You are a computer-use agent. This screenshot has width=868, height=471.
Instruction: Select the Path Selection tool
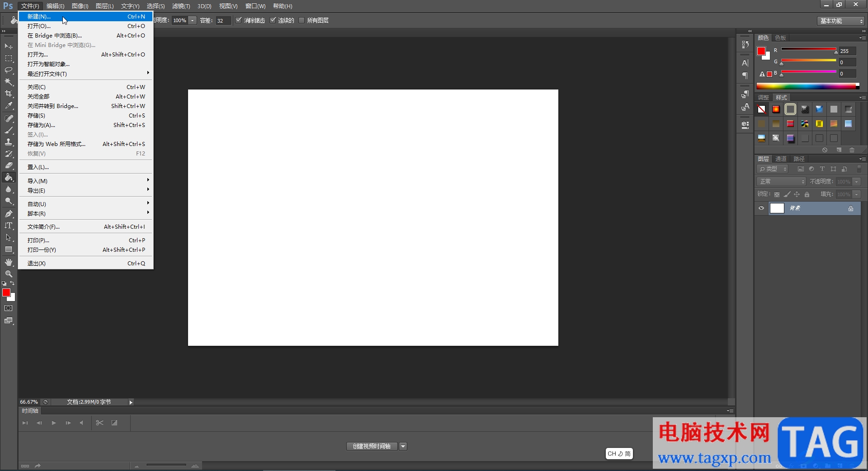9,237
